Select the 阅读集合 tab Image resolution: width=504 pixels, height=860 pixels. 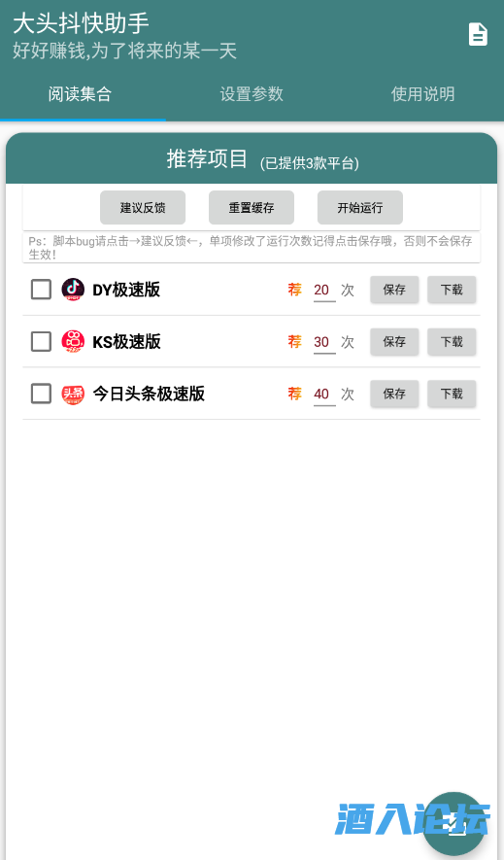[x=80, y=94]
